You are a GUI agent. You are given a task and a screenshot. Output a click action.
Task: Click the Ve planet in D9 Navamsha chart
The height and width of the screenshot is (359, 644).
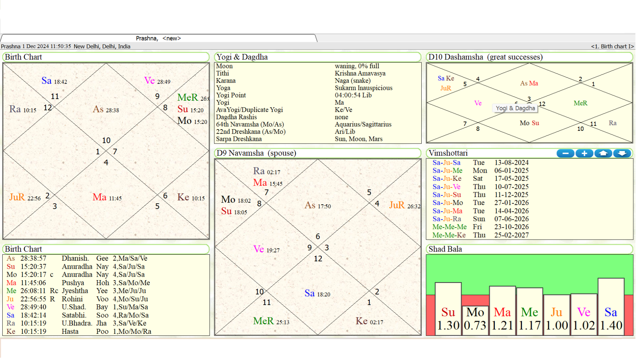[x=259, y=249]
